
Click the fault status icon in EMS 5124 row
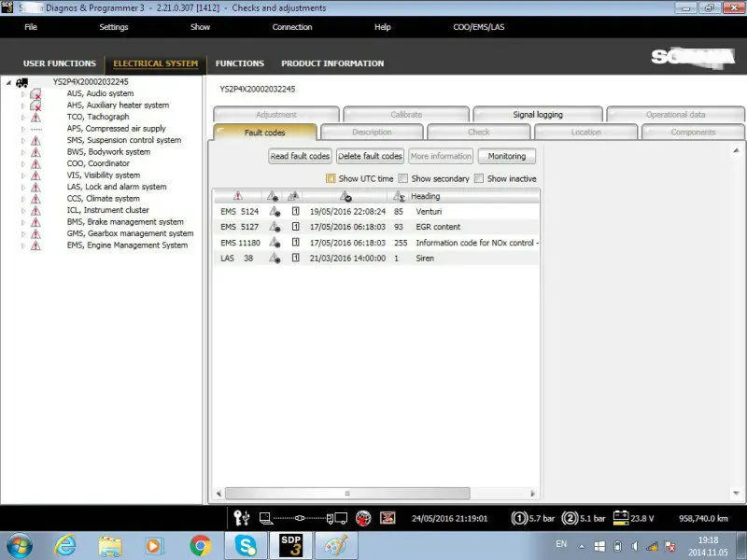pyautogui.click(x=275, y=212)
